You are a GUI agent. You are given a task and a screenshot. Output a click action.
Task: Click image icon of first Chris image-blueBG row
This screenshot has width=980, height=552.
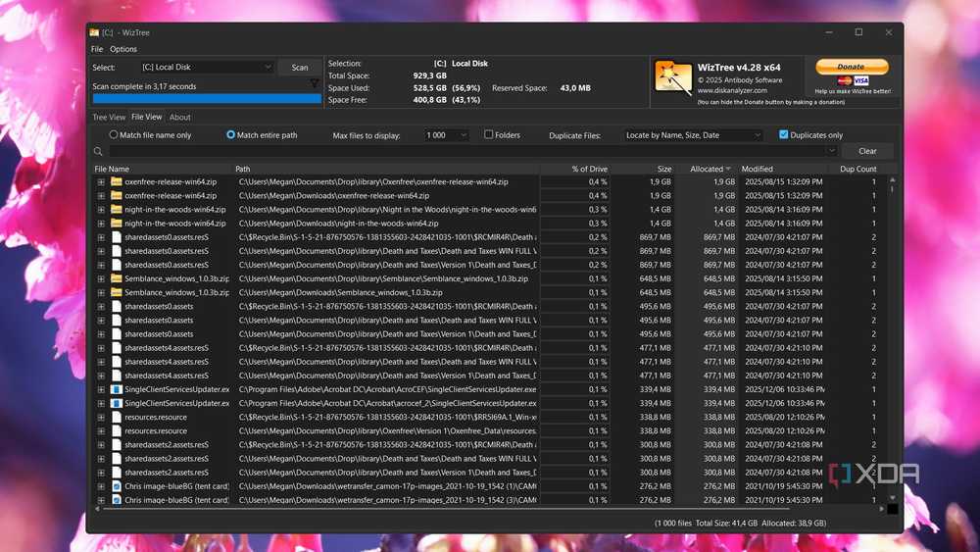click(x=117, y=486)
